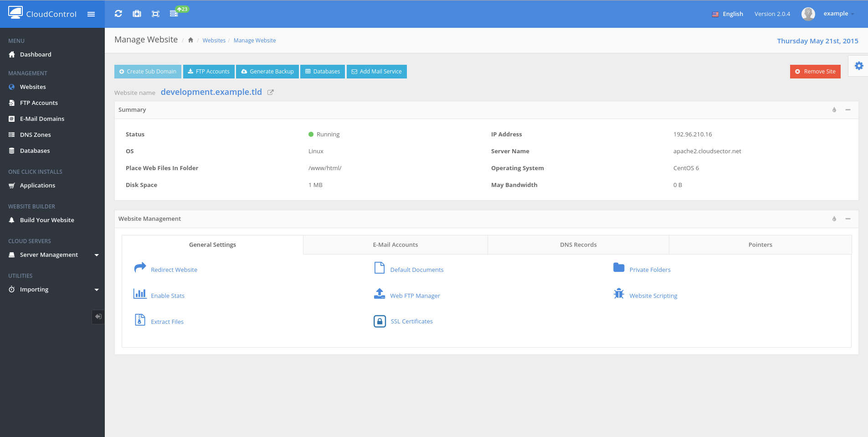
Task: Click the Version 2.0.4 label
Action: coord(772,14)
